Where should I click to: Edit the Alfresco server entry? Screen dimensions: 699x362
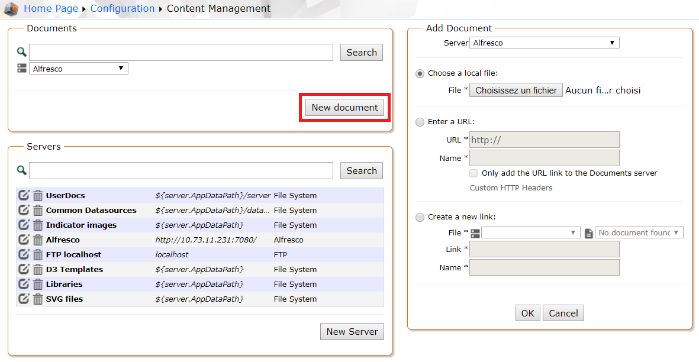[x=23, y=239]
